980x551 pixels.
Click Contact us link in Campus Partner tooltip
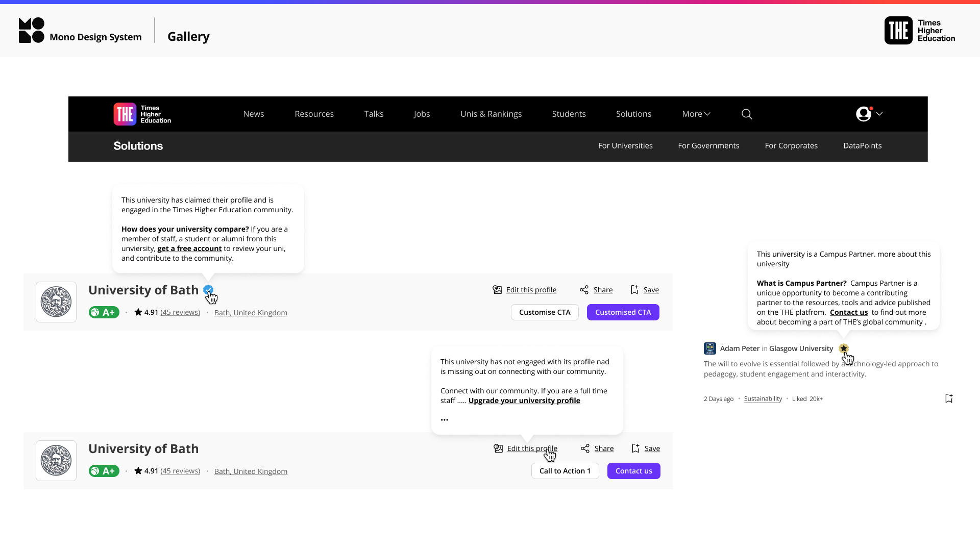[849, 312]
